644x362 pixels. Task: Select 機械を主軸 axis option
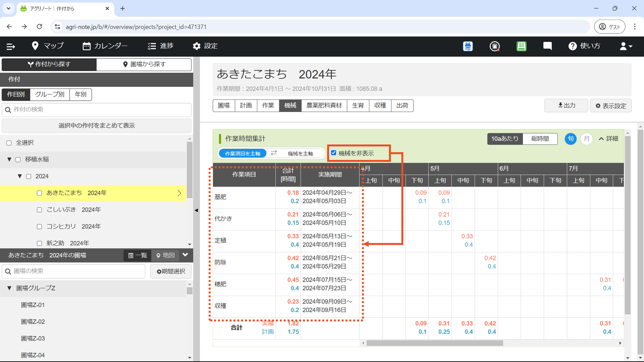coord(300,153)
